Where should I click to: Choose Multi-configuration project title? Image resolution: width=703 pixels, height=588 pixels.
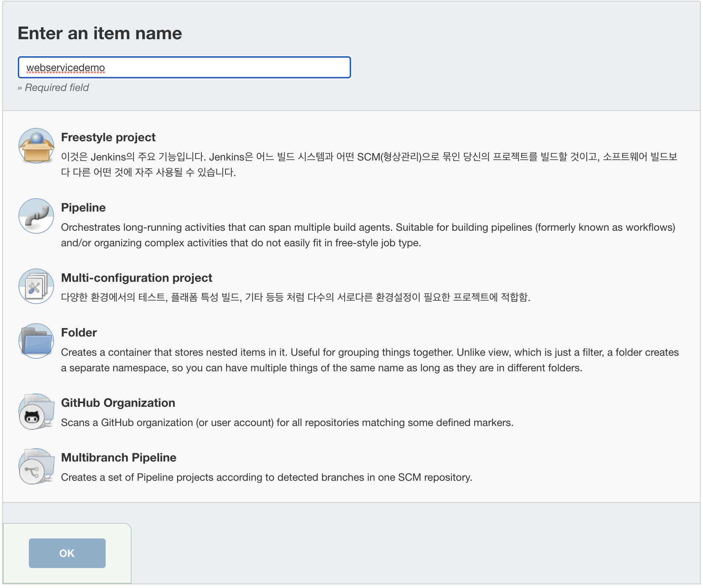(x=136, y=278)
